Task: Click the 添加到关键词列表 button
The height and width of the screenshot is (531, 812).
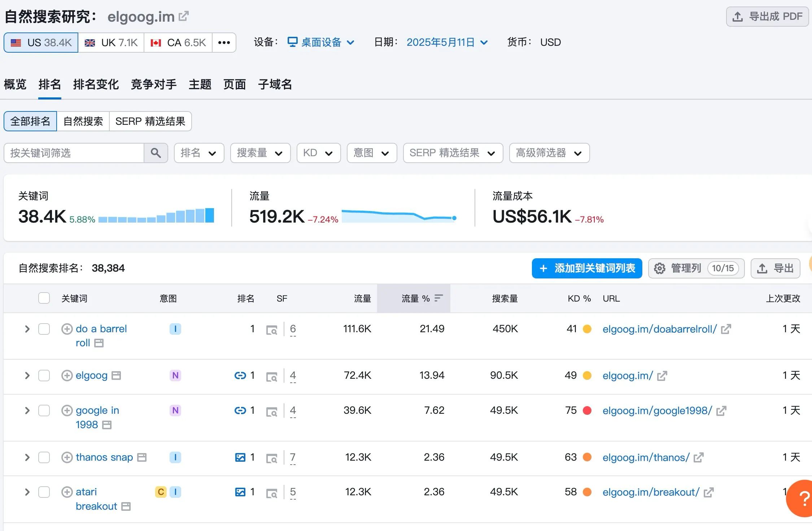Action: point(586,268)
